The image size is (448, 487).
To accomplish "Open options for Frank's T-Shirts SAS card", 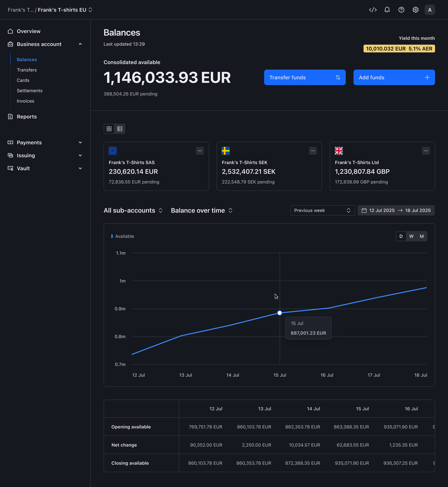I will point(200,151).
